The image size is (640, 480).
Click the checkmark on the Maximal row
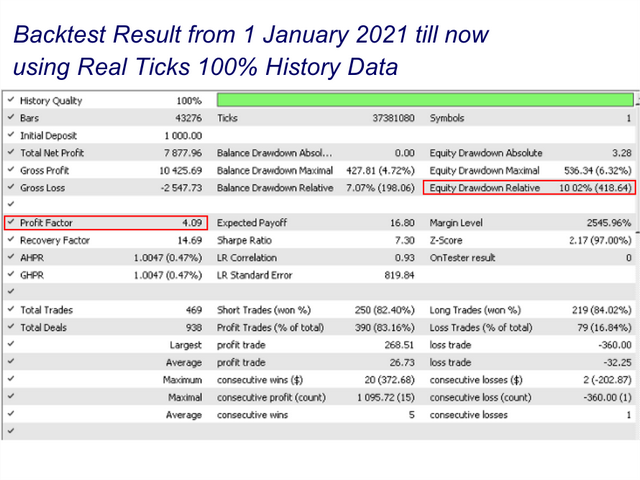[11, 397]
